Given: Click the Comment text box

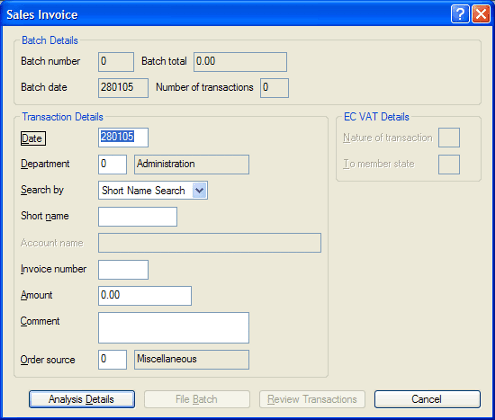Looking at the screenshot, I should [174, 328].
